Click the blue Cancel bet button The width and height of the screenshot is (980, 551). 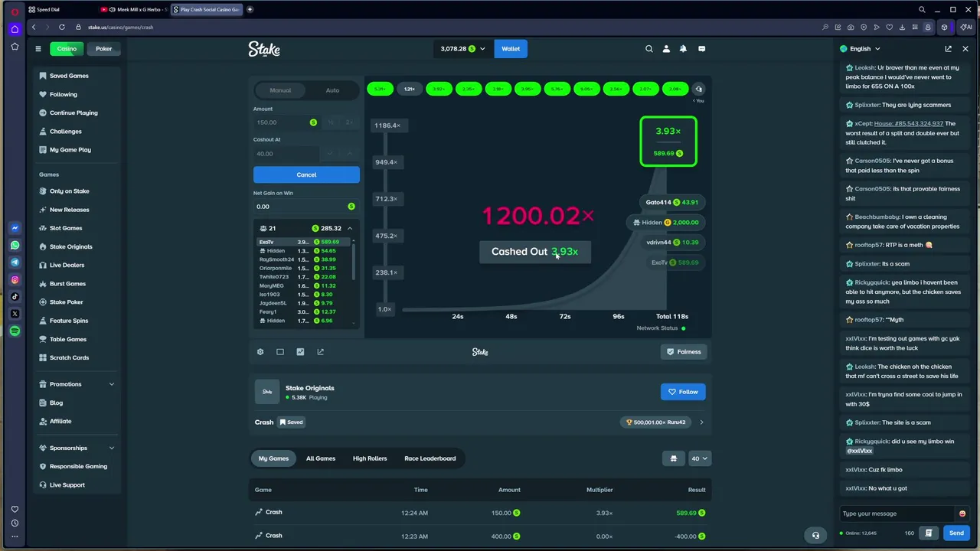[x=306, y=174]
